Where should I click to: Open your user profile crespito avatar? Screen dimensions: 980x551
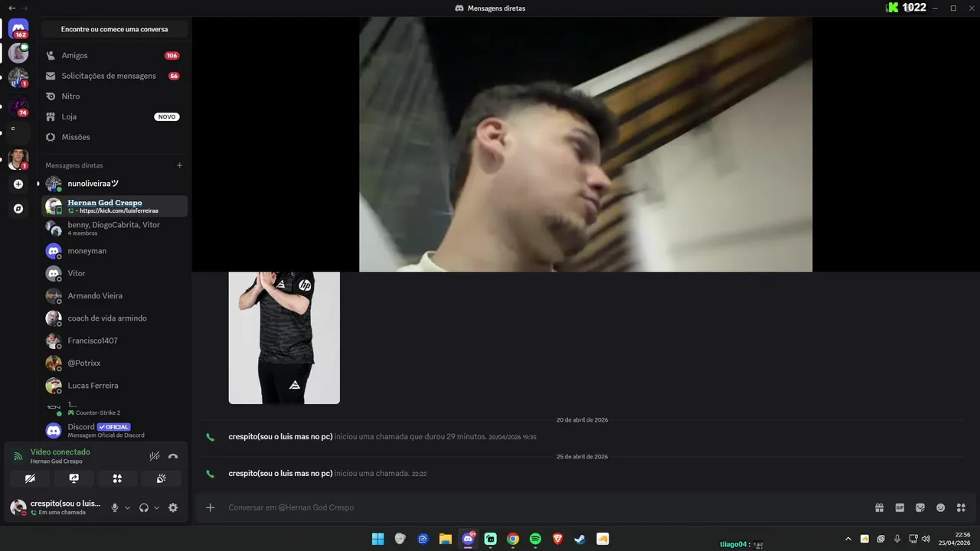coord(18,507)
